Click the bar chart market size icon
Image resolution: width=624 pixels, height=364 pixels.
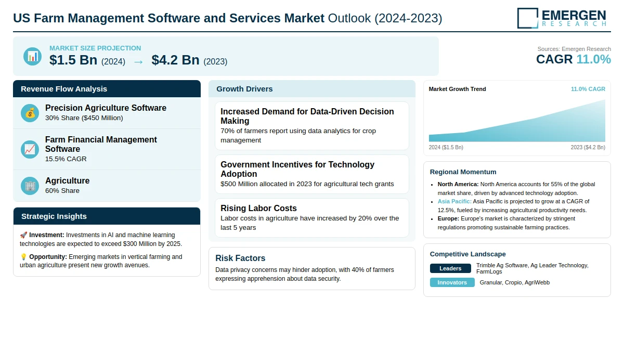(x=33, y=56)
